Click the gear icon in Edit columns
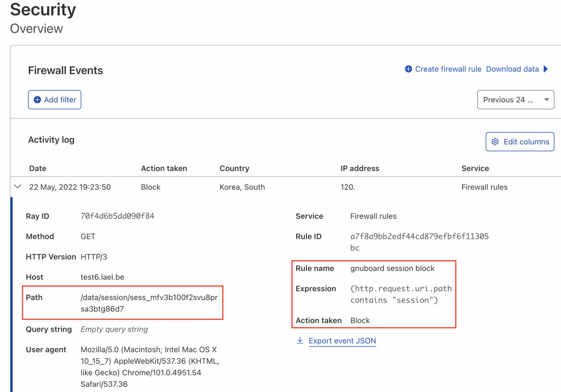This screenshot has width=561, height=392. click(x=495, y=142)
